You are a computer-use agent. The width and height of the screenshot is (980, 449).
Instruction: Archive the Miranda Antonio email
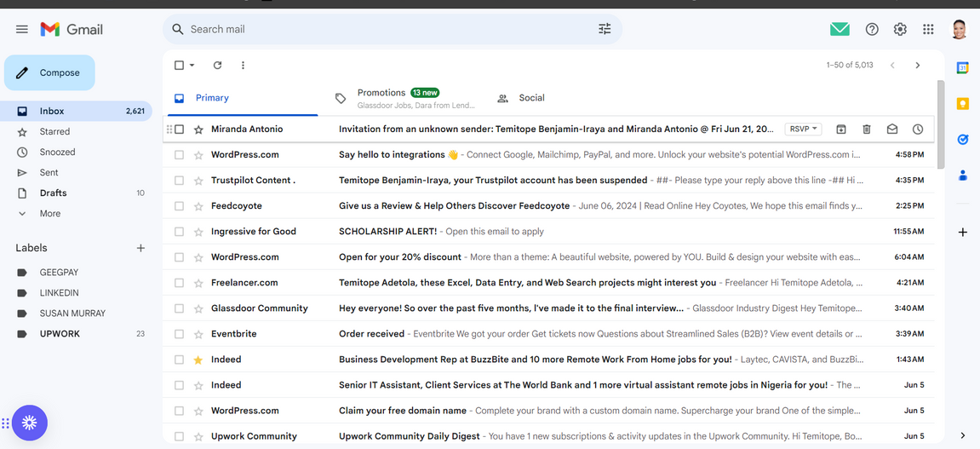(x=841, y=129)
